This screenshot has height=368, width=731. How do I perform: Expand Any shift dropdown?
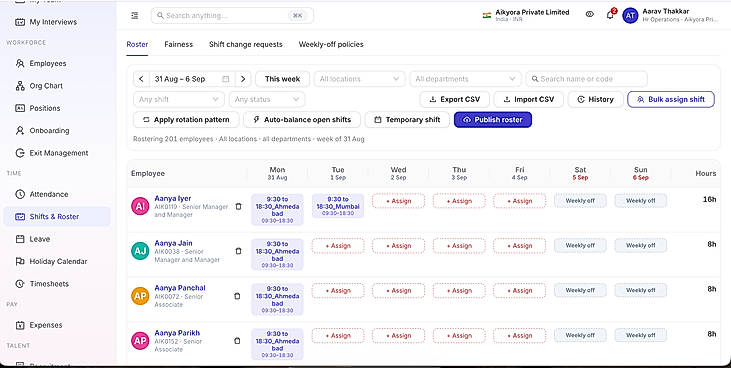(x=179, y=99)
